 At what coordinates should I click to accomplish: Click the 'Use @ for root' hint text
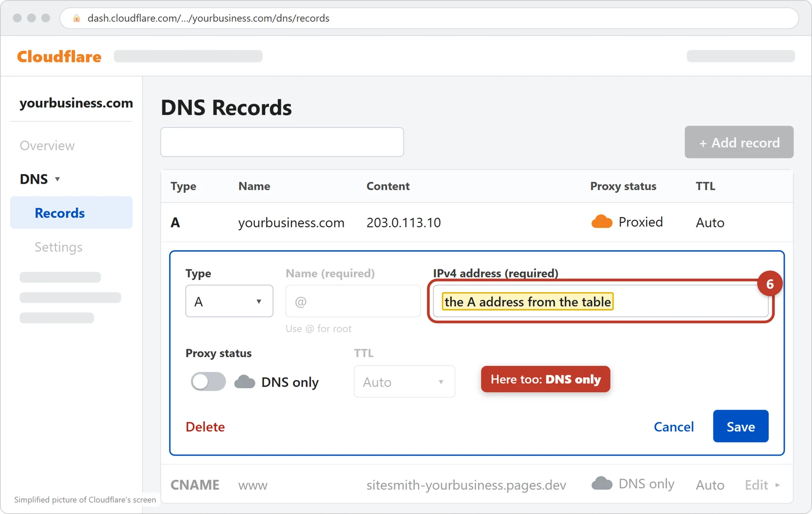click(x=319, y=328)
